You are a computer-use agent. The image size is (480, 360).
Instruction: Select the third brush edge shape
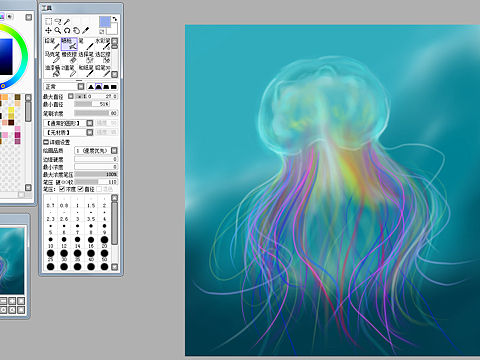click(x=106, y=87)
